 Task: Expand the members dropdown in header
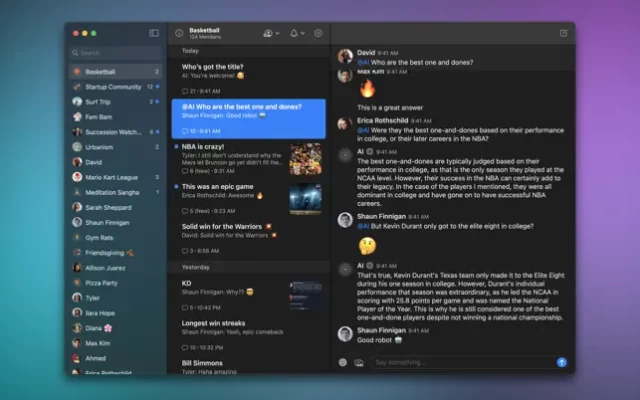pos(271,33)
